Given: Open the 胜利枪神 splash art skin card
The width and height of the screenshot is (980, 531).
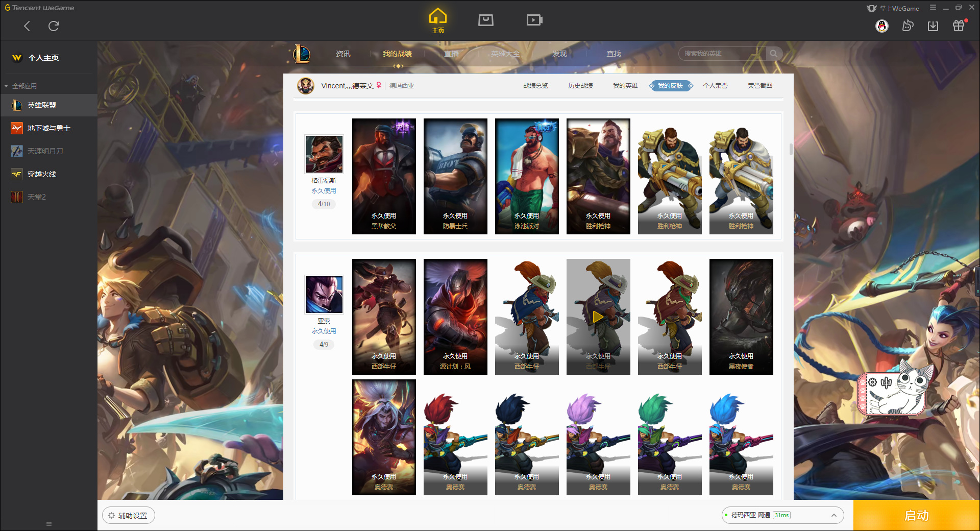Looking at the screenshot, I should point(598,177).
